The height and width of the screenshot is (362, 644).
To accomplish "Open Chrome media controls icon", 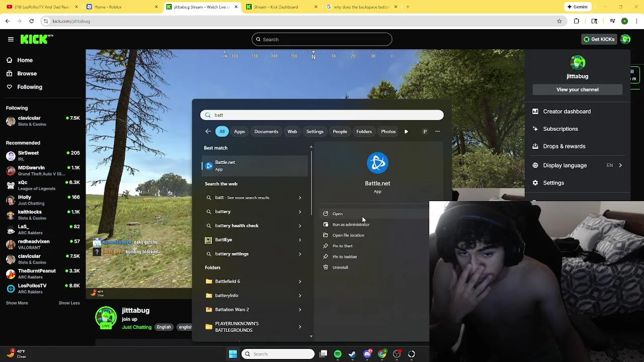I will [x=612, y=21].
